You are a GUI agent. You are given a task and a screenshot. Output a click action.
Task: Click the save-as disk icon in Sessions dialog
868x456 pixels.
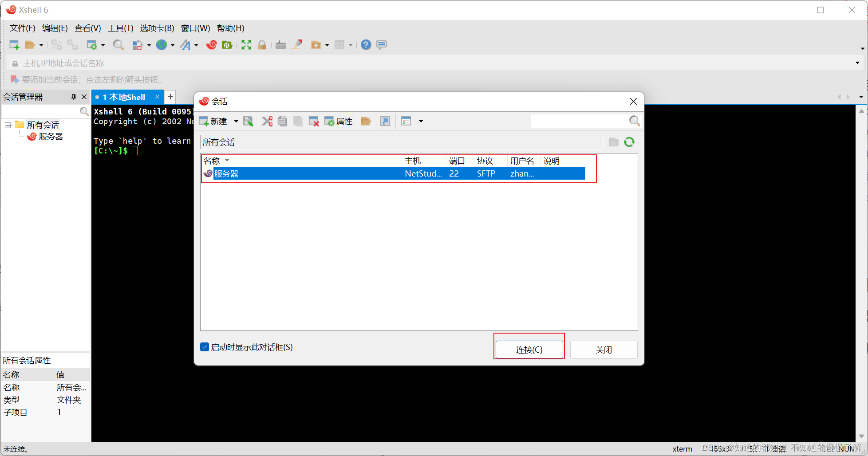click(x=248, y=121)
